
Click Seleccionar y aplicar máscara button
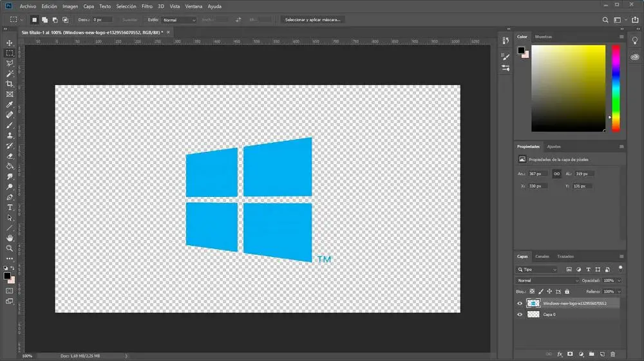pyautogui.click(x=312, y=20)
